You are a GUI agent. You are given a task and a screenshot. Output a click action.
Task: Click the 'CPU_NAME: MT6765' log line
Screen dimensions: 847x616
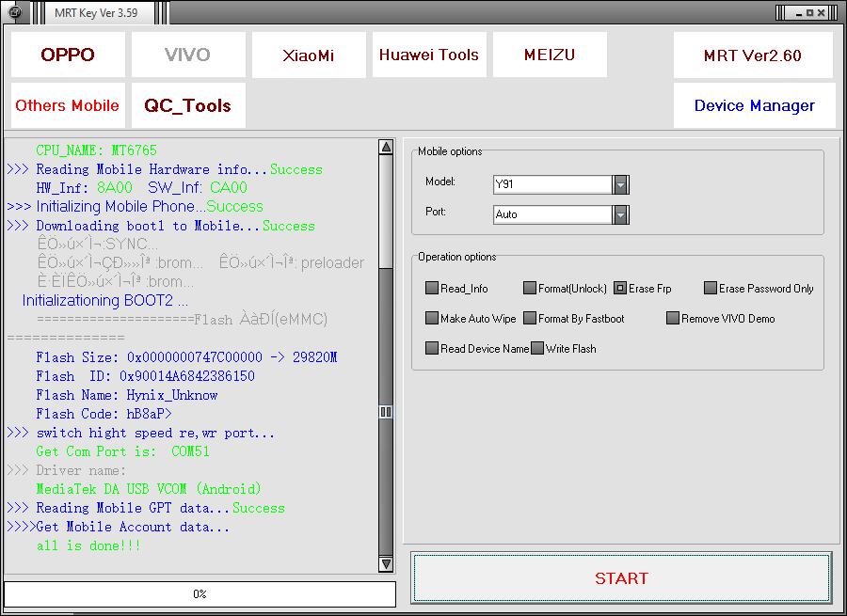[96, 150]
